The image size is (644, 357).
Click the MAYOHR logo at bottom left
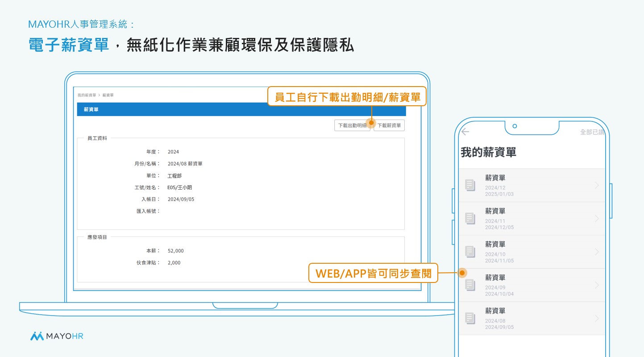[57, 336]
